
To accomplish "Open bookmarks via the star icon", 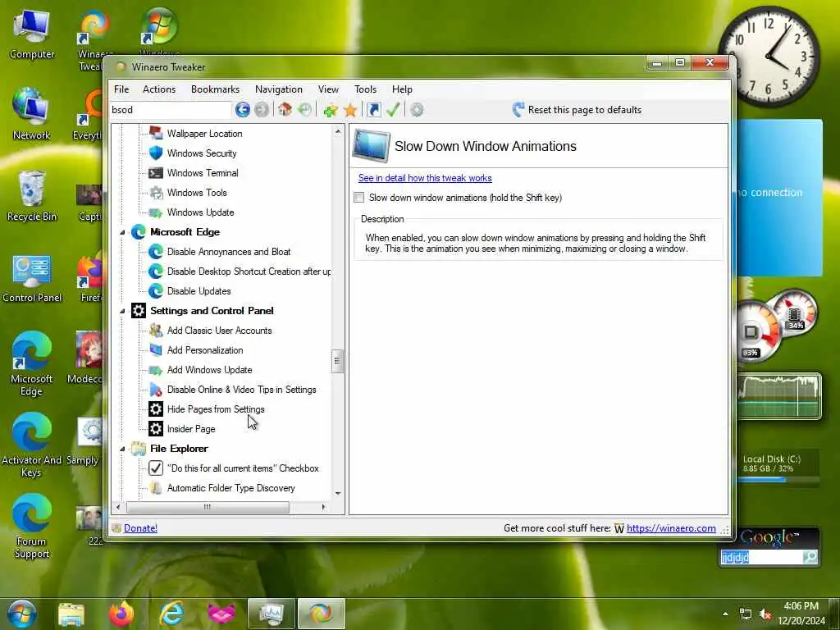I will (350, 110).
